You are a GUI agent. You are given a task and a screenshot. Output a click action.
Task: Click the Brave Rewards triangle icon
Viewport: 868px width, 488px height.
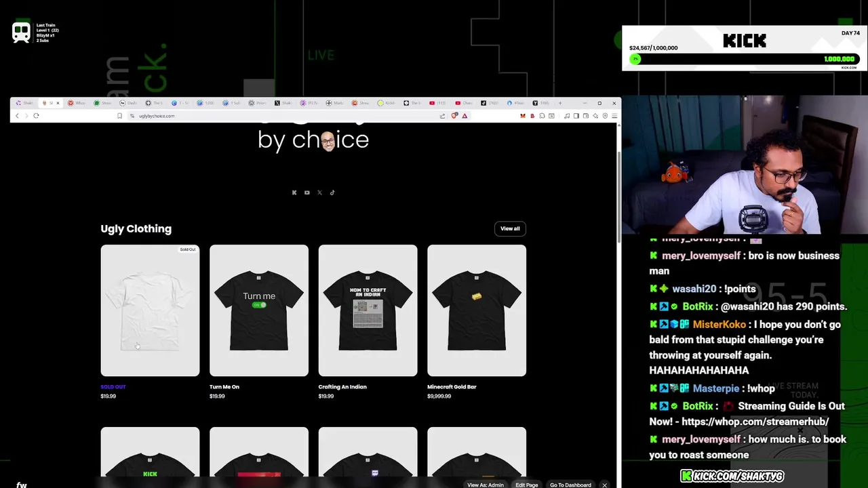point(465,116)
